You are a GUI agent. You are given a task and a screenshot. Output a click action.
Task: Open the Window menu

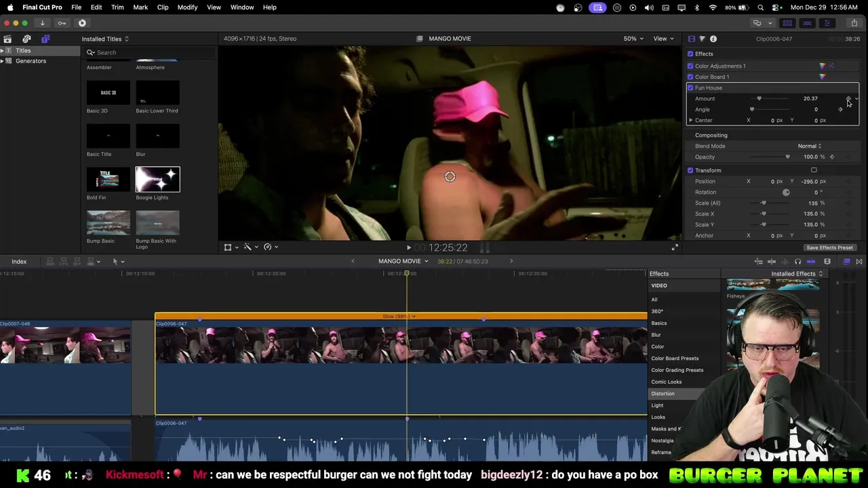click(x=242, y=7)
